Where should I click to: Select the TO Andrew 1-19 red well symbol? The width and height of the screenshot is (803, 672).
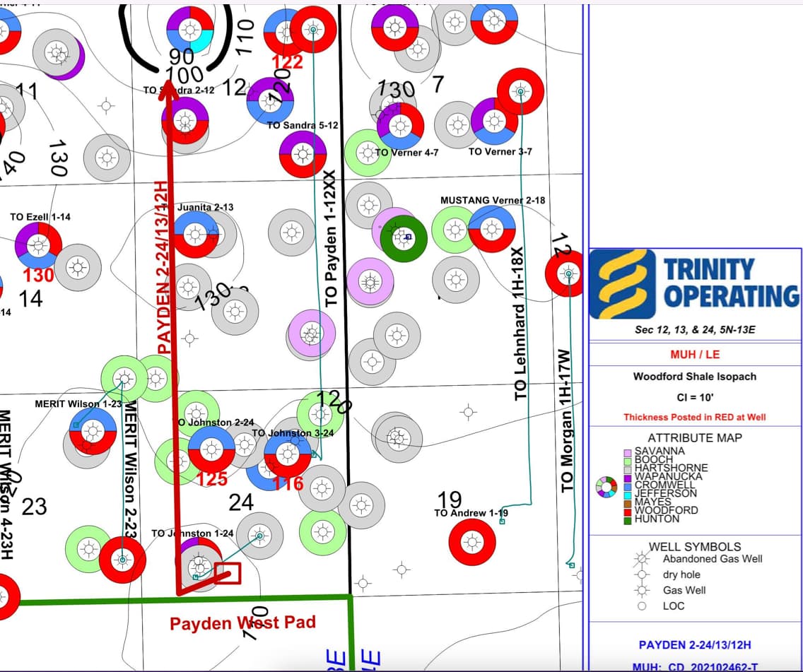(x=471, y=542)
